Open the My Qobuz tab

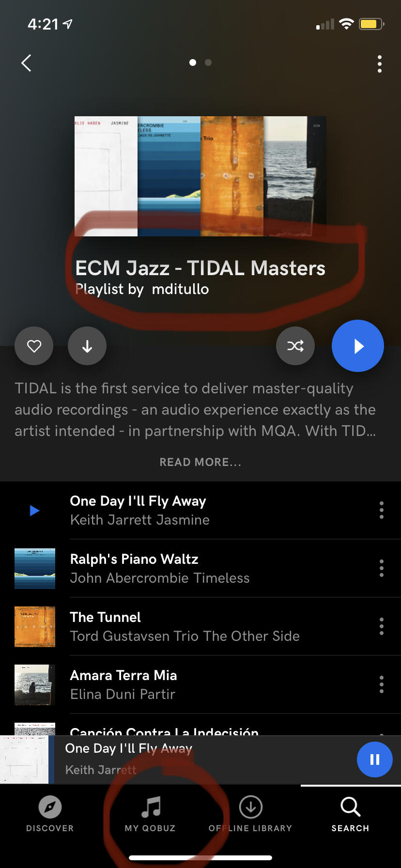pyautogui.click(x=150, y=815)
